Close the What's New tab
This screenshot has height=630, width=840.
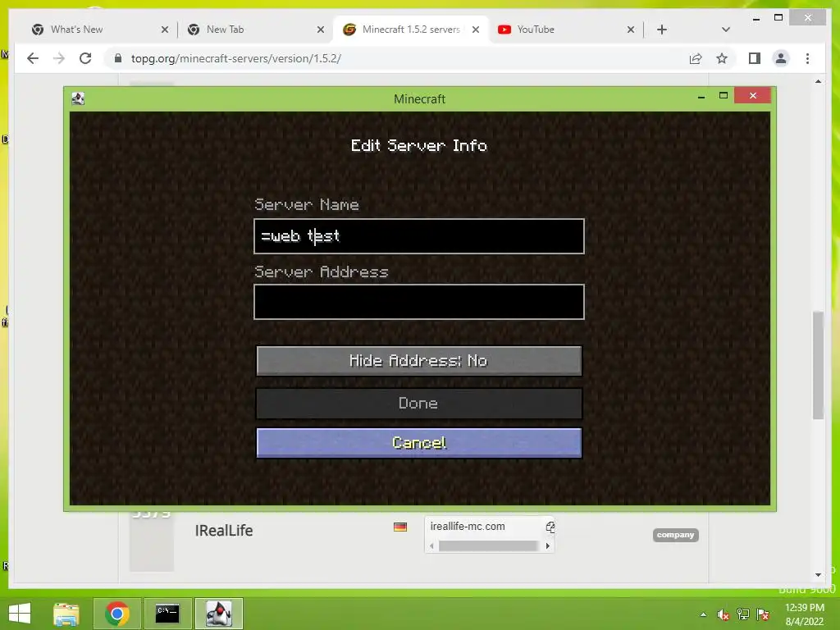point(165,30)
